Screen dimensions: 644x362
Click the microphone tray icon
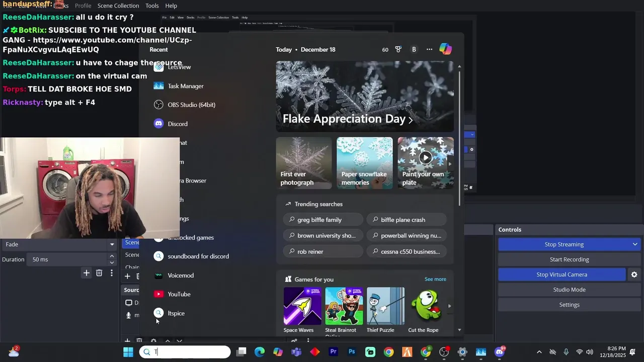[x=566, y=352]
